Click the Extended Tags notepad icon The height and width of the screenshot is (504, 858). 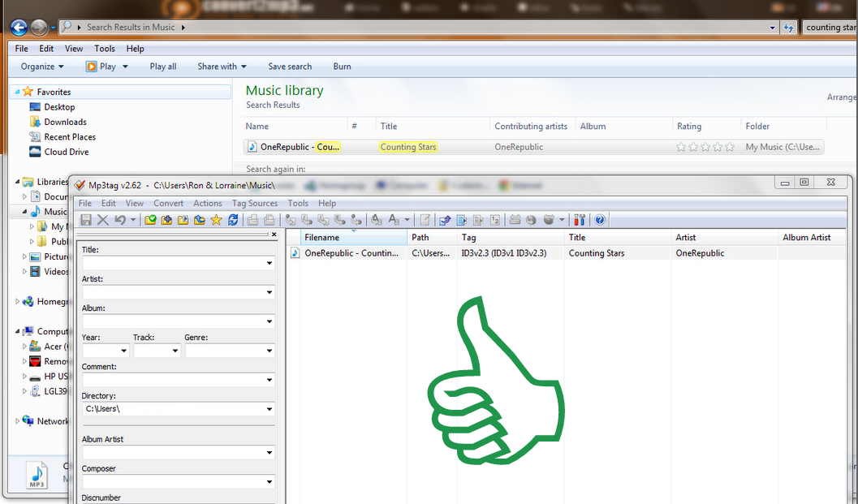pos(425,220)
